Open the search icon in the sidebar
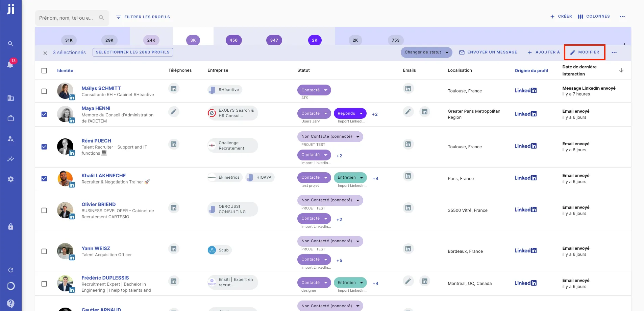 point(10,43)
